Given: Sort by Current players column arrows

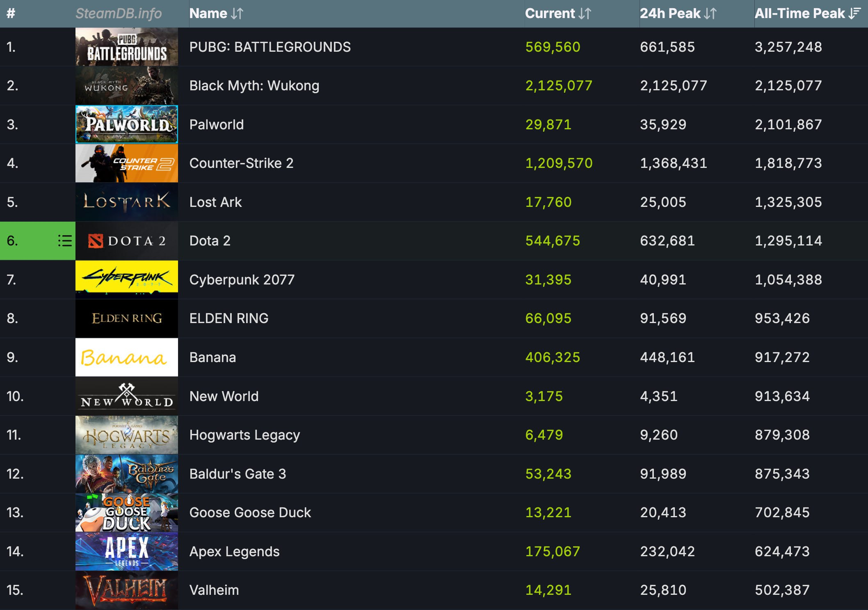Looking at the screenshot, I should [585, 14].
